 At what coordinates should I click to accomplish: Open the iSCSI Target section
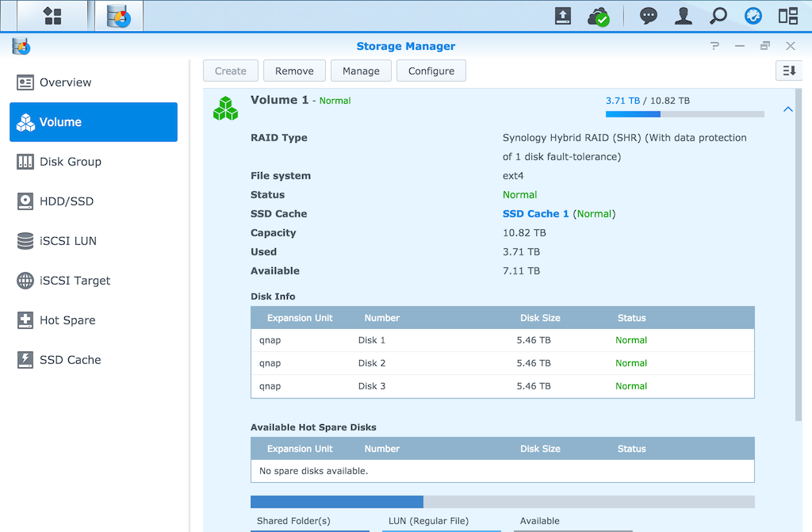(94, 280)
